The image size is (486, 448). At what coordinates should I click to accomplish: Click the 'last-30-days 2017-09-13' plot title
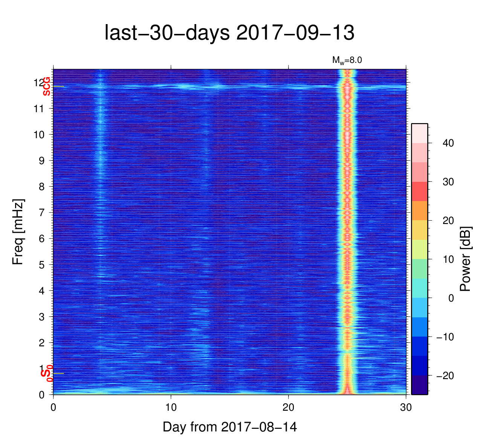229,33
